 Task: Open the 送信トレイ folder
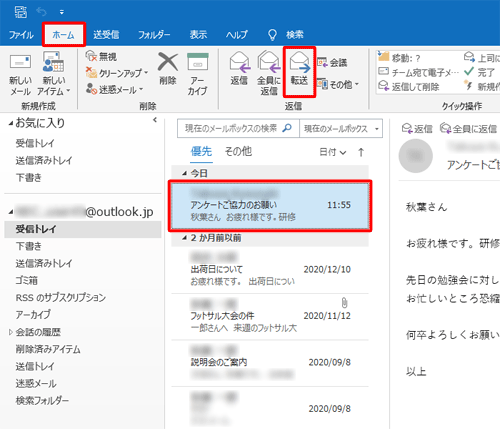click(x=35, y=366)
